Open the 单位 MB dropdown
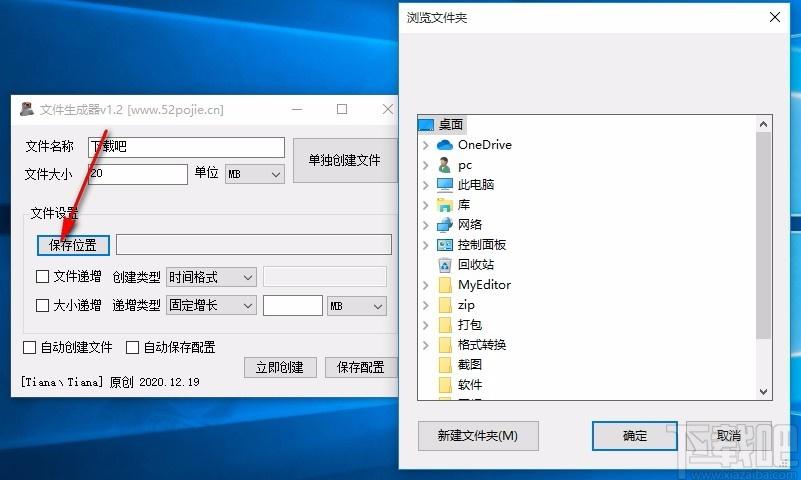 [x=254, y=174]
